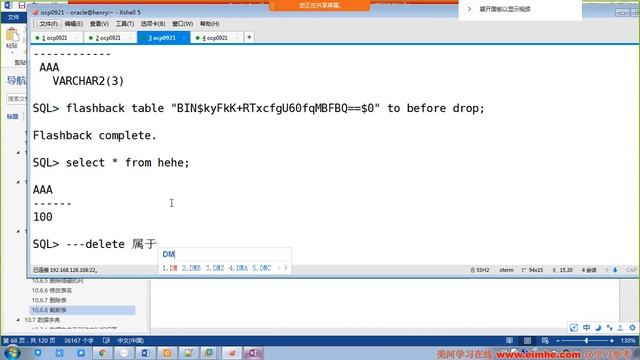Click the proofing icon in Word status bar

106,340
